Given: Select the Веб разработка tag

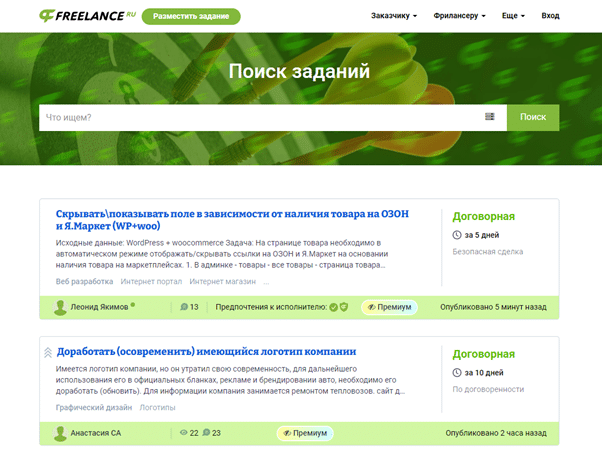Looking at the screenshot, I should coord(84,281).
